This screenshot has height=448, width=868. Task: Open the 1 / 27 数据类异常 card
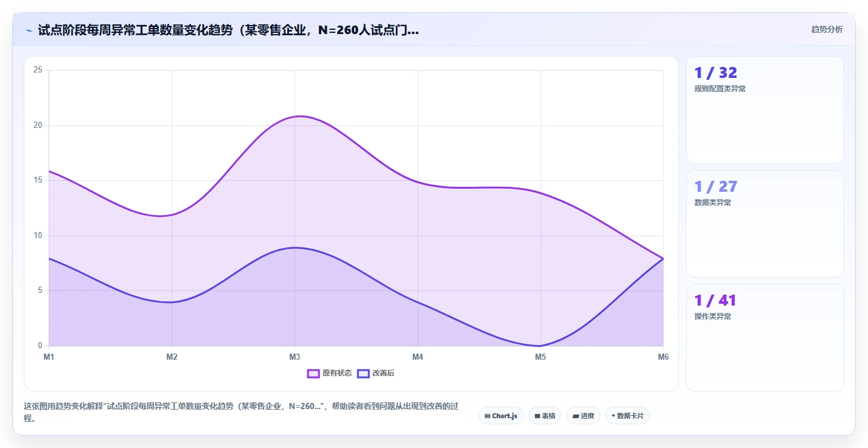tap(765, 224)
